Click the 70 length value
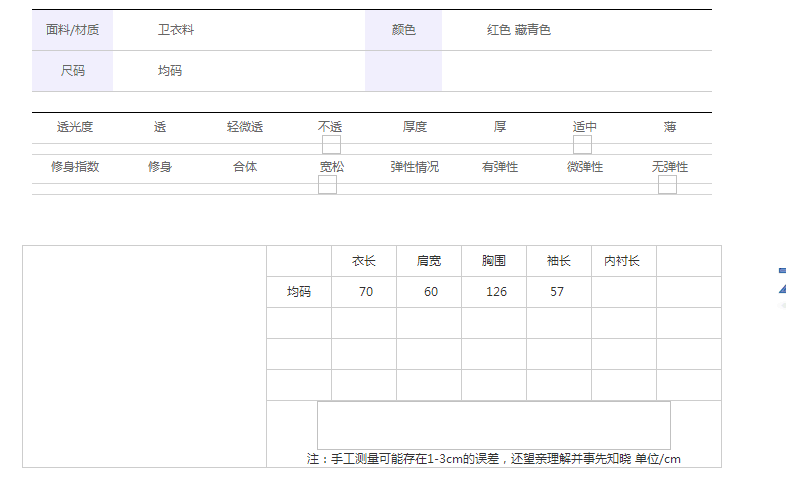786x478 pixels. point(366,292)
